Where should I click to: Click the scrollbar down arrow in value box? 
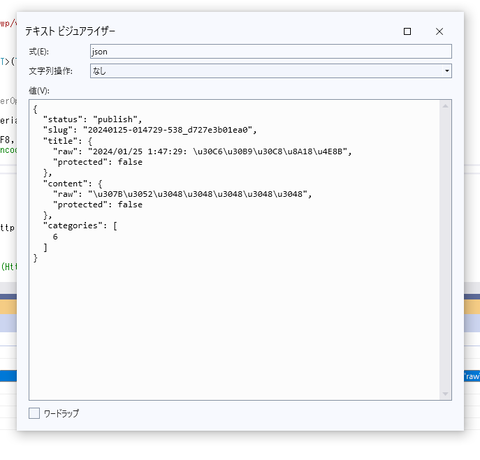[x=445, y=394]
